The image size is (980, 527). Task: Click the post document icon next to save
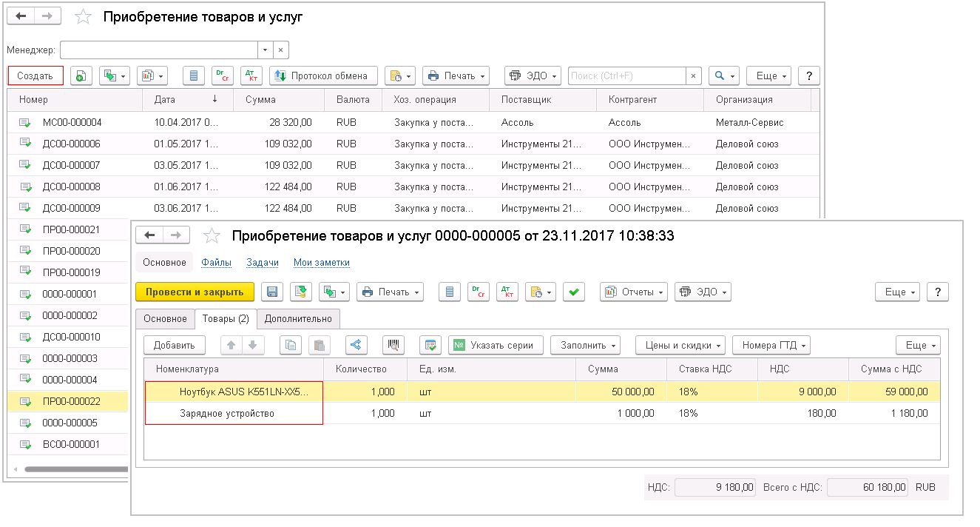point(301,292)
